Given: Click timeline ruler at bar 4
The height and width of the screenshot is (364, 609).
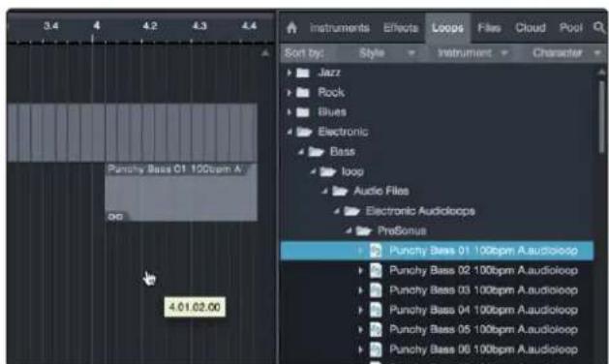Looking at the screenshot, I should (96, 26).
